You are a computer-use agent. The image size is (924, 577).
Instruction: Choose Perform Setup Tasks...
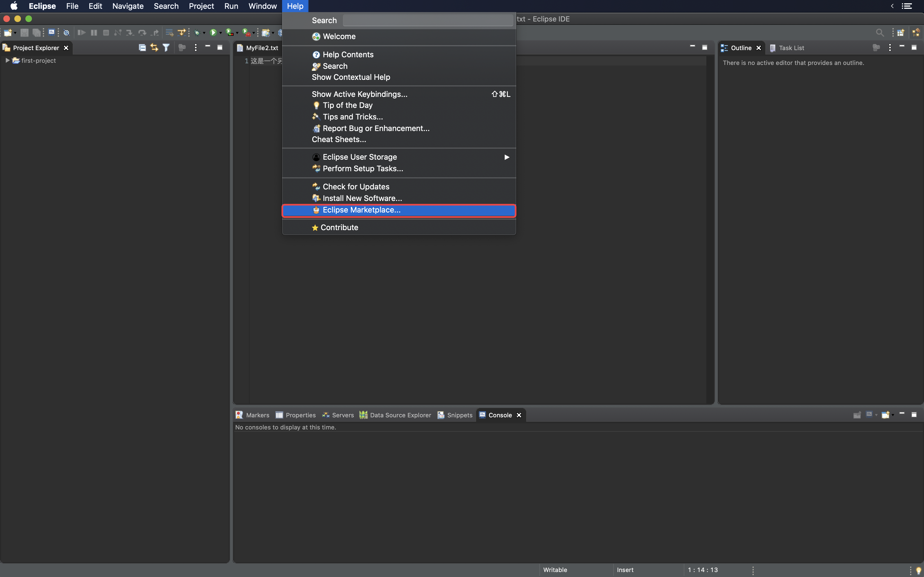(x=399, y=168)
